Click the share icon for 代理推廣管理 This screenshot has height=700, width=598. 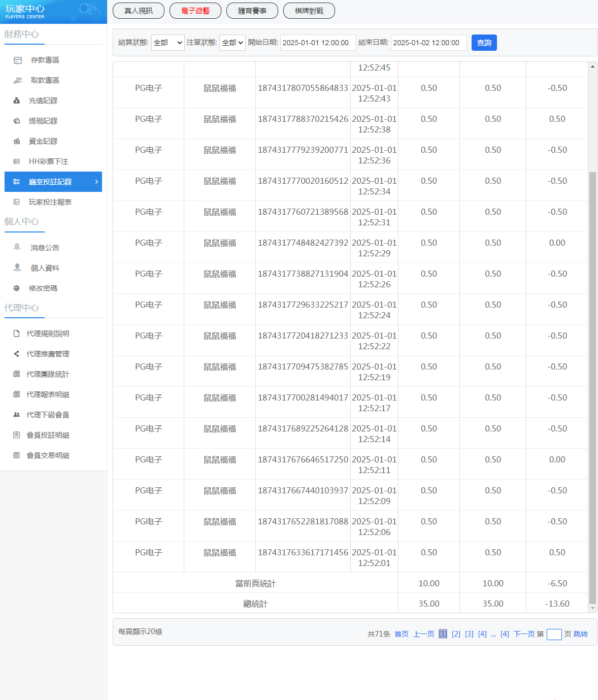pos(17,354)
